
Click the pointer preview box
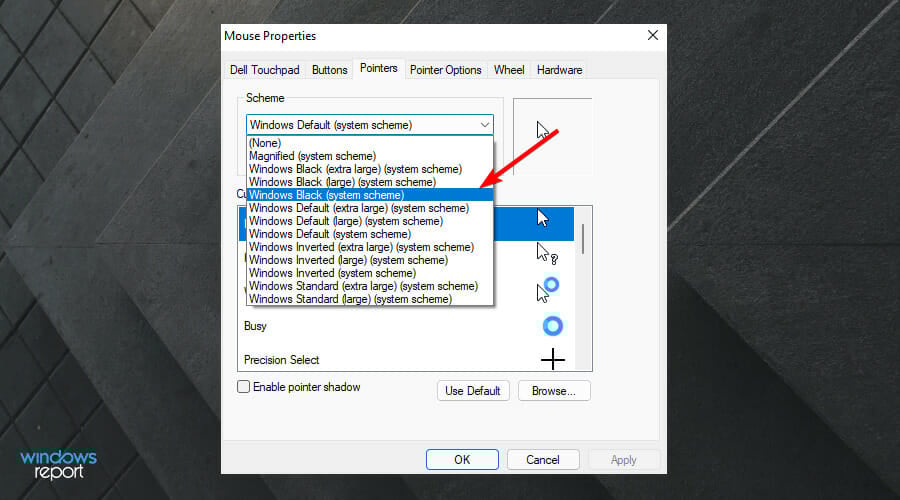552,137
